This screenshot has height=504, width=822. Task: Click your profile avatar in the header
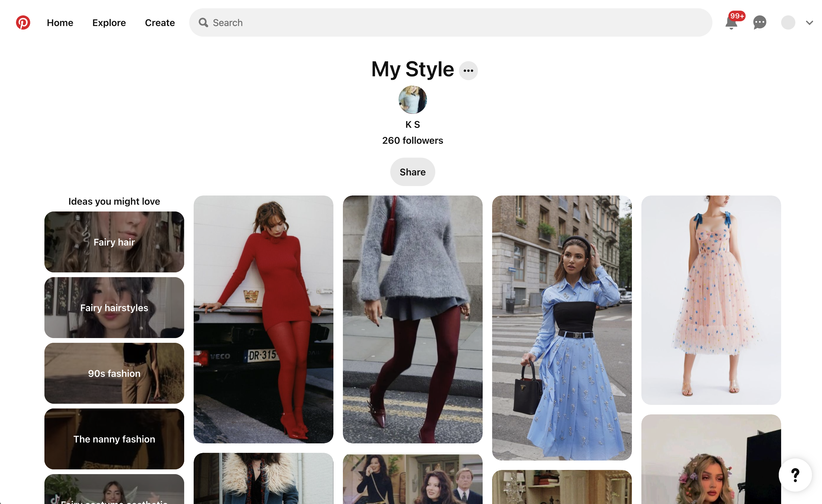click(x=788, y=22)
